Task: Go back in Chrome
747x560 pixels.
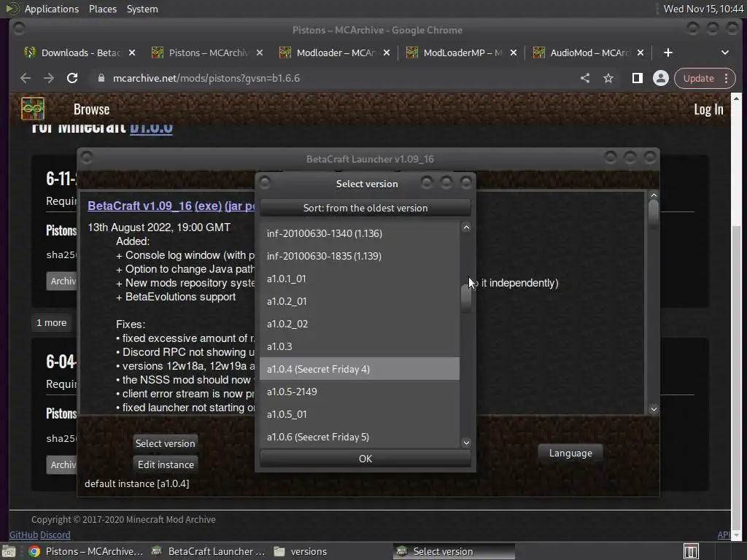Action: click(26, 78)
